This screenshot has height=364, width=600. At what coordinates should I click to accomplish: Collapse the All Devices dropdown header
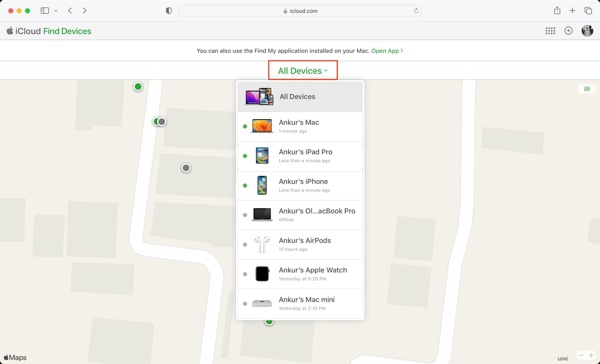tap(303, 70)
